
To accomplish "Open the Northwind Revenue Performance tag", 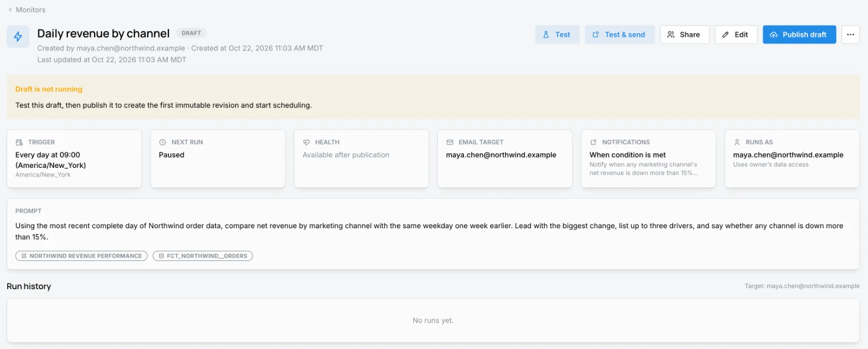I will pos(81,256).
